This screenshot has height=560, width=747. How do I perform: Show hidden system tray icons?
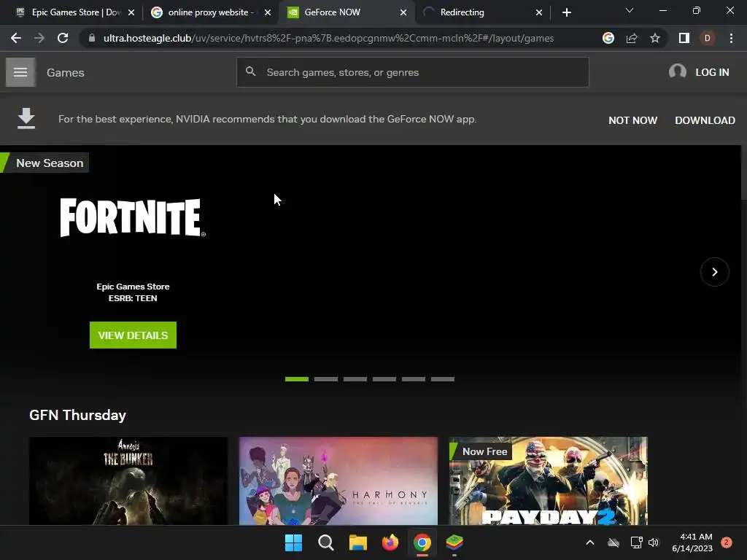[589, 542]
